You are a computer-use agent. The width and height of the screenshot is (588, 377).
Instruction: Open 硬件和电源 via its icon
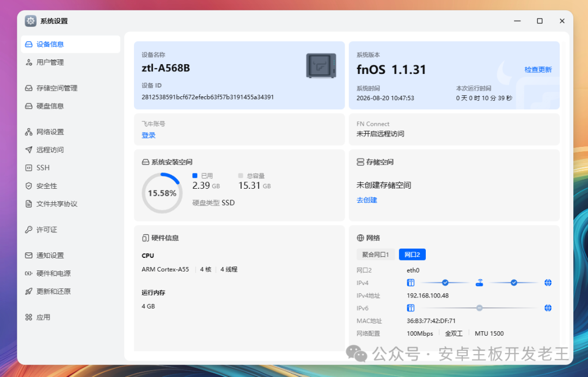(29, 274)
